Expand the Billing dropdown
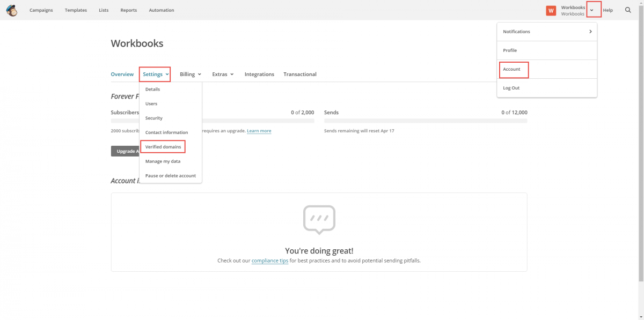 tap(191, 74)
